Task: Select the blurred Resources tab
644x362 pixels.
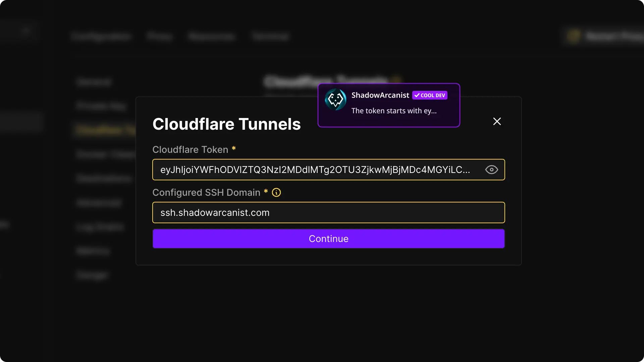Action: tap(212, 36)
